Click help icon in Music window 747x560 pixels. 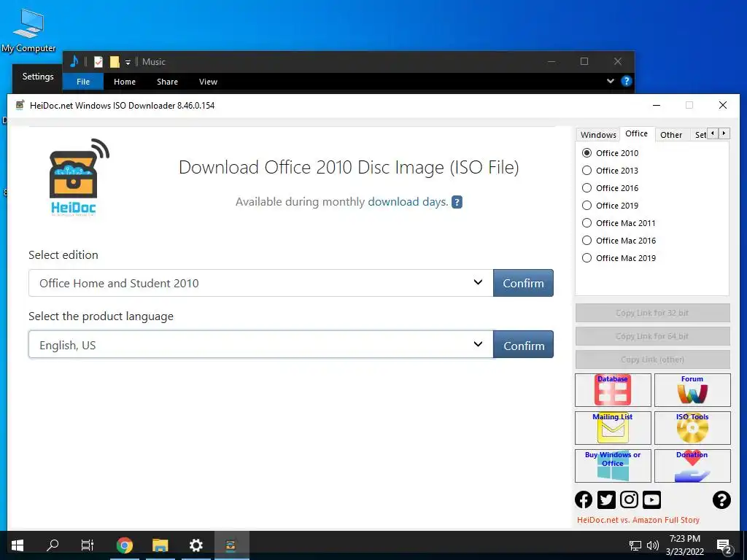click(x=626, y=81)
